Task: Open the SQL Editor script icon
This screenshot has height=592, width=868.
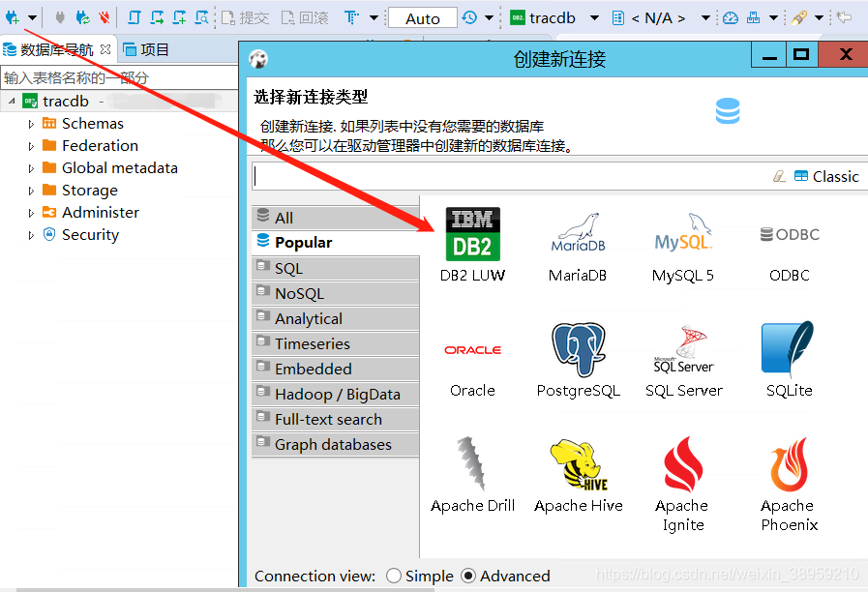Action: click(134, 17)
